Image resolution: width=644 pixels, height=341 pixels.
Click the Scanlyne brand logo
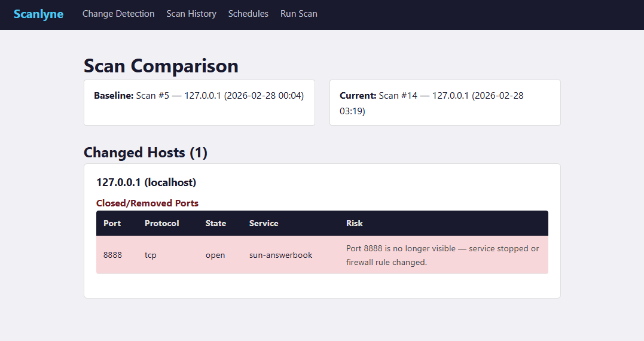tap(38, 14)
